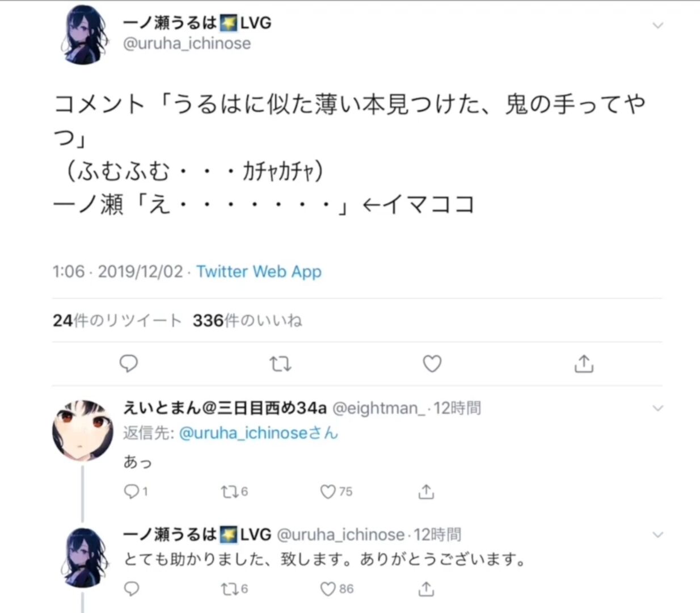
Task: Reply to eightman's comment
Action: [136, 492]
